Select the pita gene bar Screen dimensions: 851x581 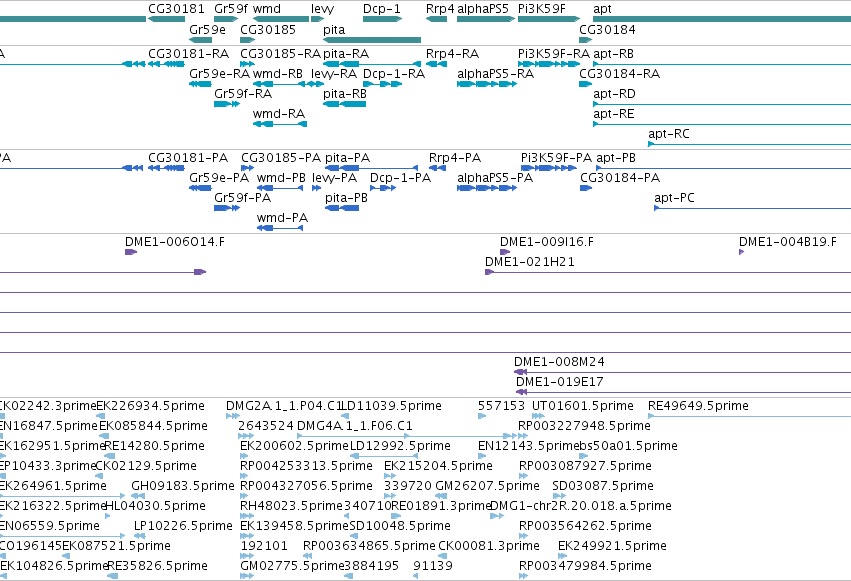coord(372,40)
